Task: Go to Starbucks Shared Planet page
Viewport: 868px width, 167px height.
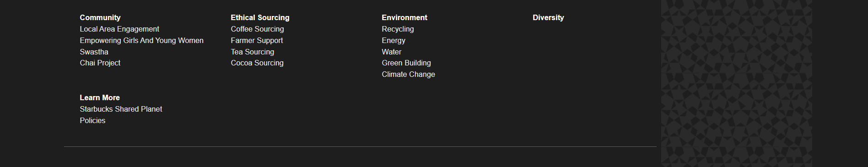Action: point(121,109)
